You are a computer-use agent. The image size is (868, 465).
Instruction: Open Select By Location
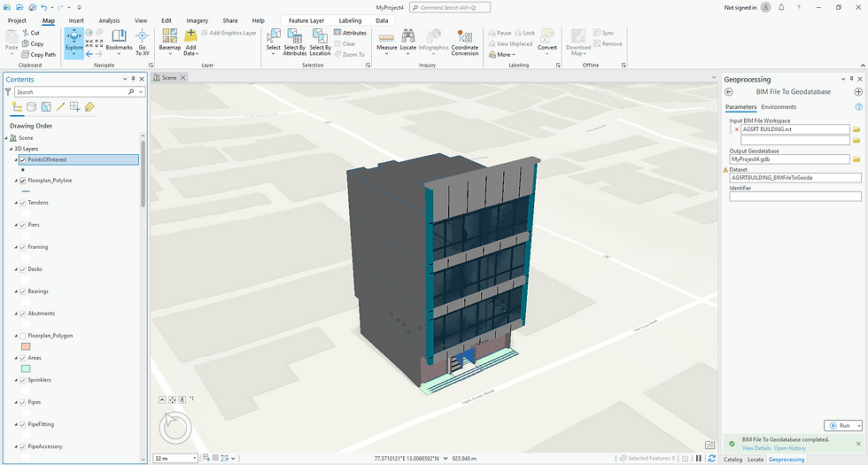(320, 43)
